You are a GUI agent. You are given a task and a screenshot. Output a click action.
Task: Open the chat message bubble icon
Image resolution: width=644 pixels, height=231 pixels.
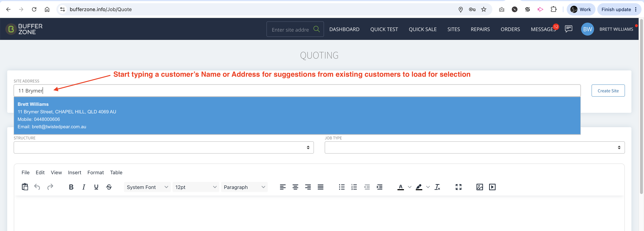[x=569, y=29]
